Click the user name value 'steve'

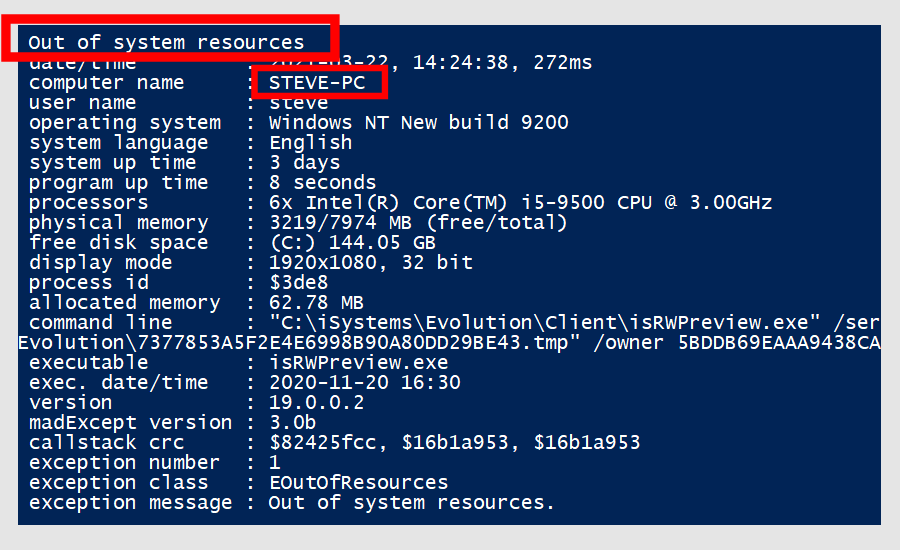pos(298,103)
